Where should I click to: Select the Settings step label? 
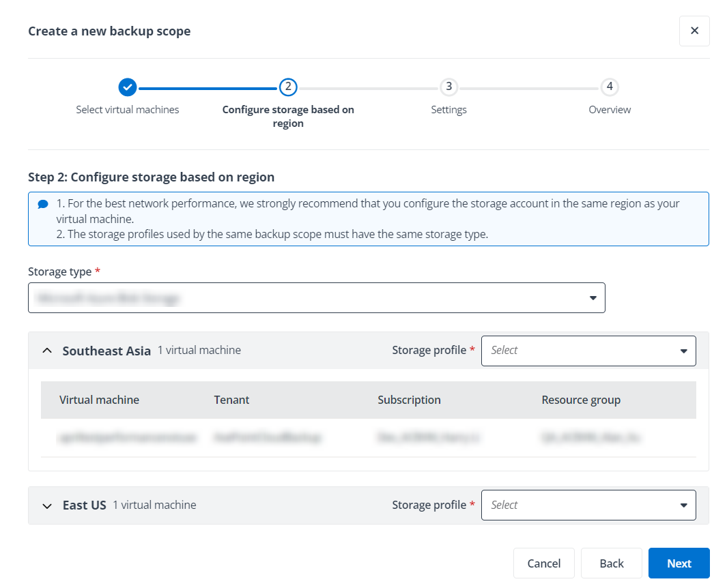pos(448,109)
